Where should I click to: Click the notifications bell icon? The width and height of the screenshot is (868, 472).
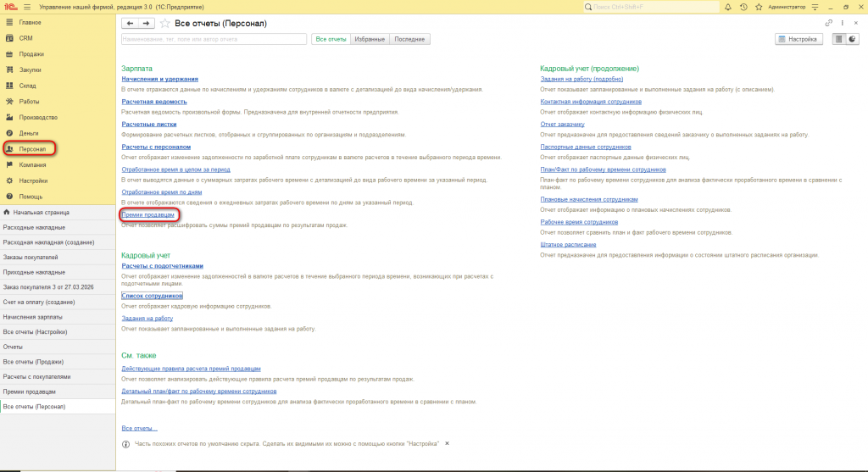[728, 7]
